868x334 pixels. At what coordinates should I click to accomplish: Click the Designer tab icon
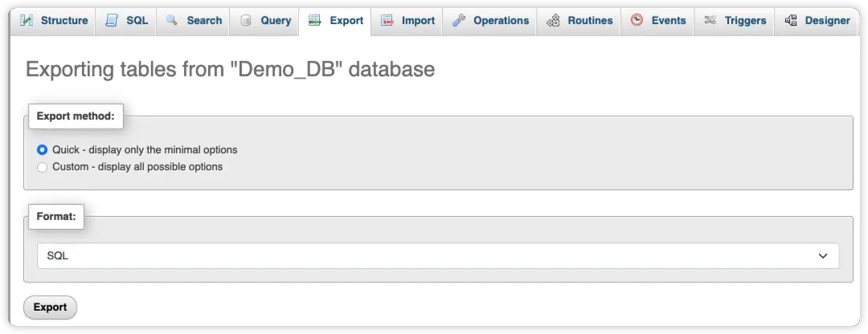(x=791, y=20)
